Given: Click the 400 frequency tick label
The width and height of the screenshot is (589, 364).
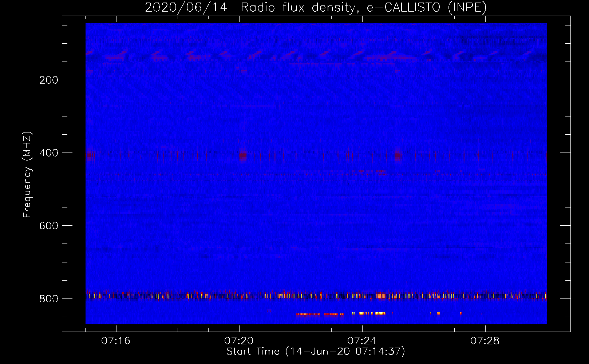Looking at the screenshot, I should [x=49, y=153].
